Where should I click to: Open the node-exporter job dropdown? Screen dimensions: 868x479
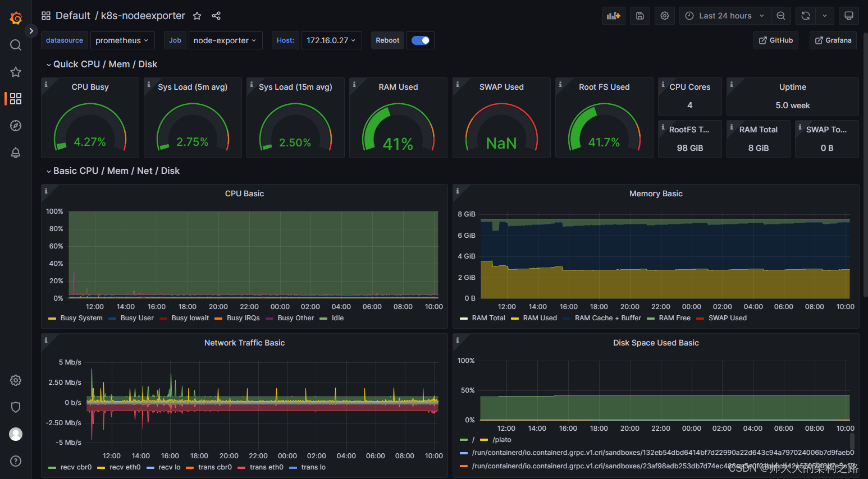(x=225, y=40)
